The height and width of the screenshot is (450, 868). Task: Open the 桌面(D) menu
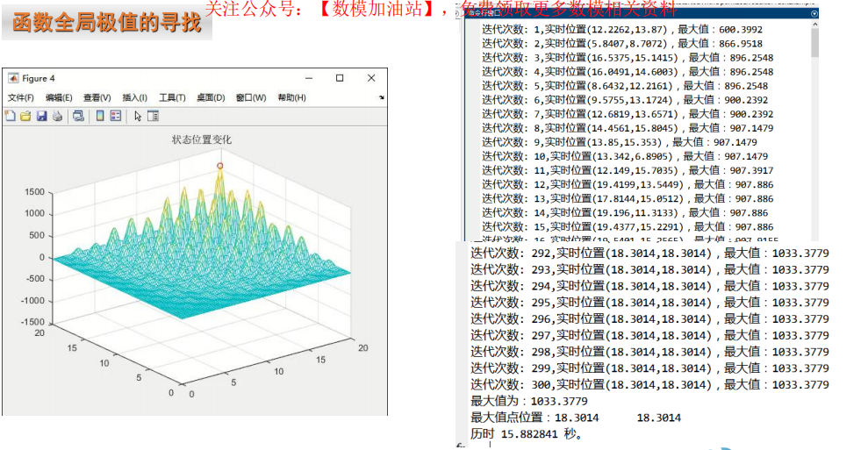tap(211, 97)
